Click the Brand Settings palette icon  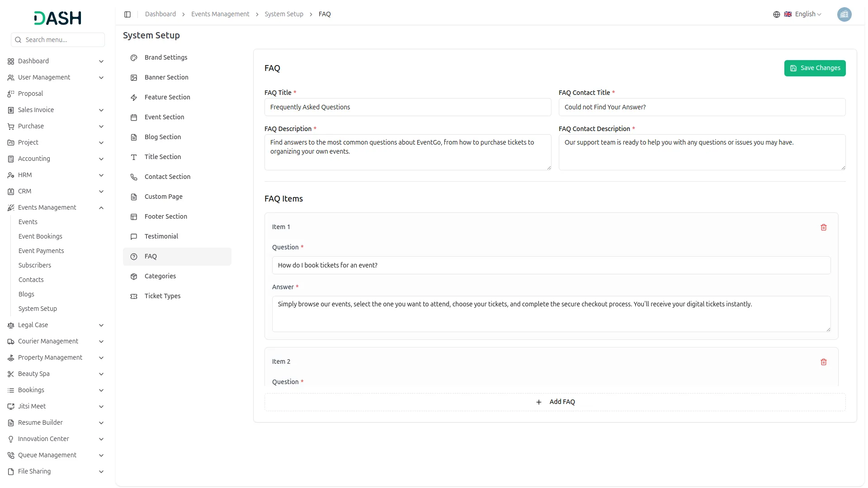134,58
